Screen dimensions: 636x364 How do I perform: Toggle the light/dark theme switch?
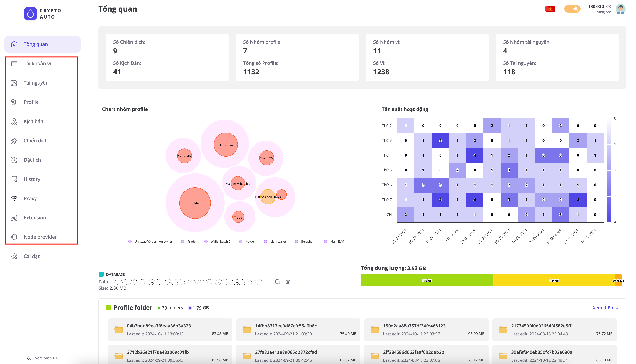click(x=572, y=9)
